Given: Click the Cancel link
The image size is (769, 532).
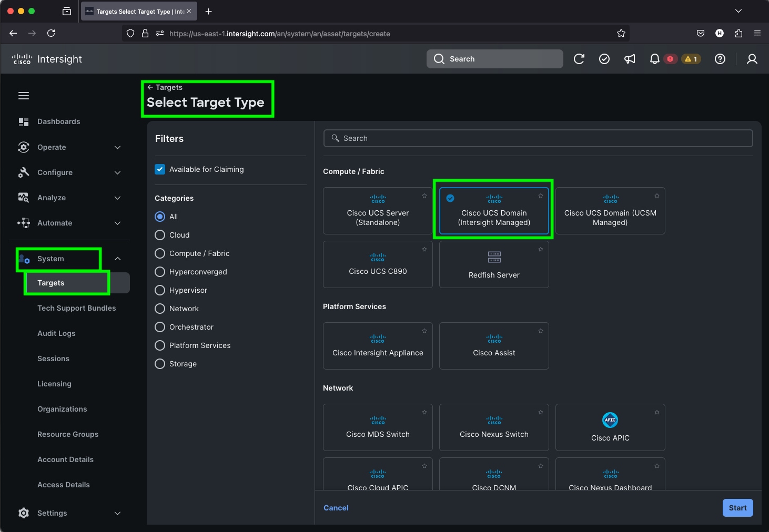Looking at the screenshot, I should 336,508.
